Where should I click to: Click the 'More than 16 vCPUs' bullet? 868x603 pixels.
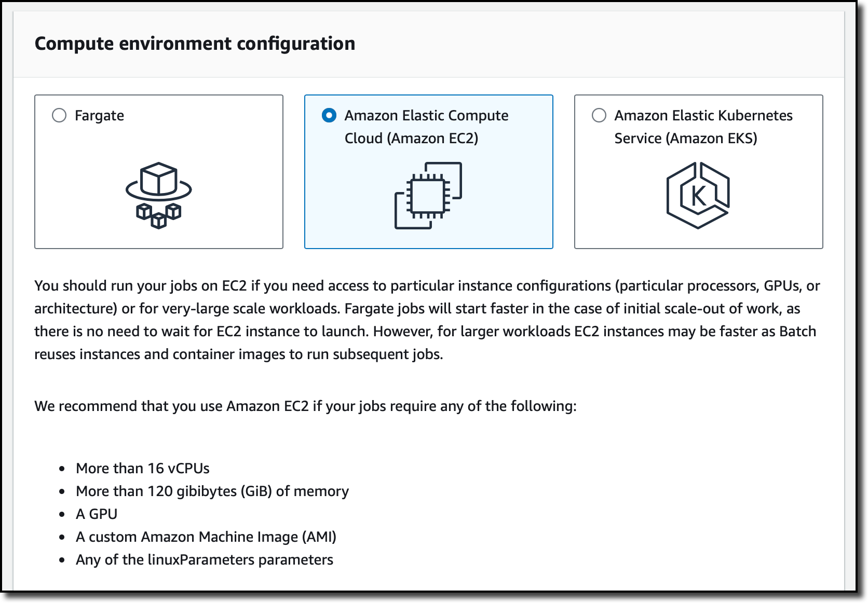click(143, 468)
